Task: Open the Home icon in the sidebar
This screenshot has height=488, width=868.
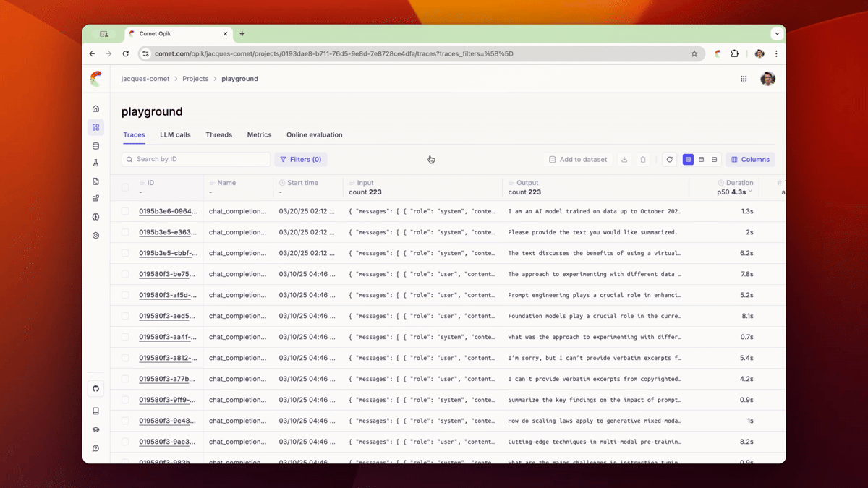Action: pos(95,108)
